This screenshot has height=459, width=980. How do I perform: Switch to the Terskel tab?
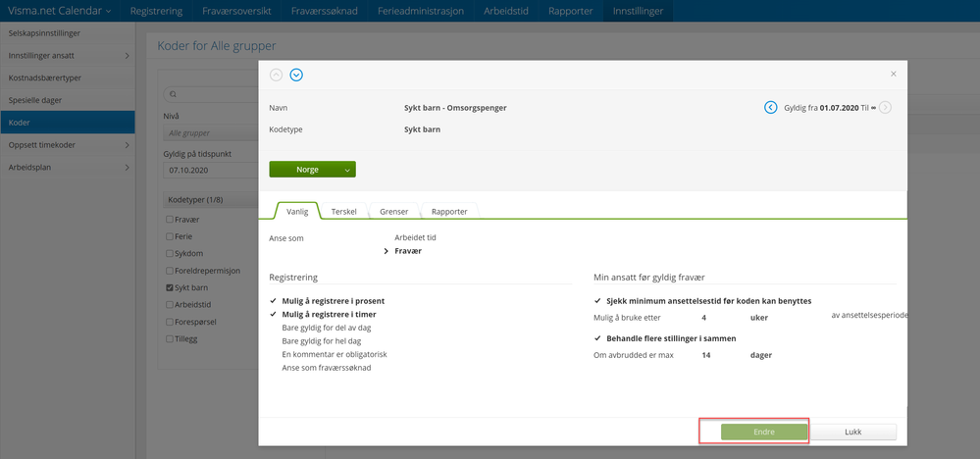coord(343,211)
